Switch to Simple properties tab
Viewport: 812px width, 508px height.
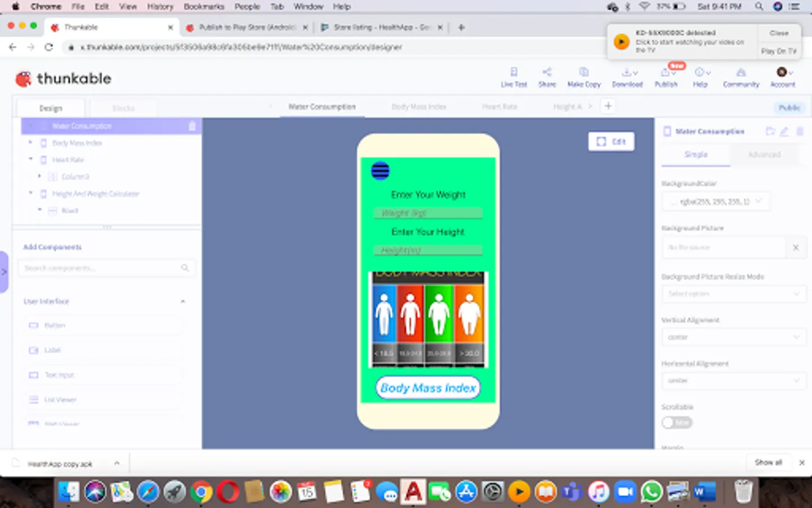696,155
